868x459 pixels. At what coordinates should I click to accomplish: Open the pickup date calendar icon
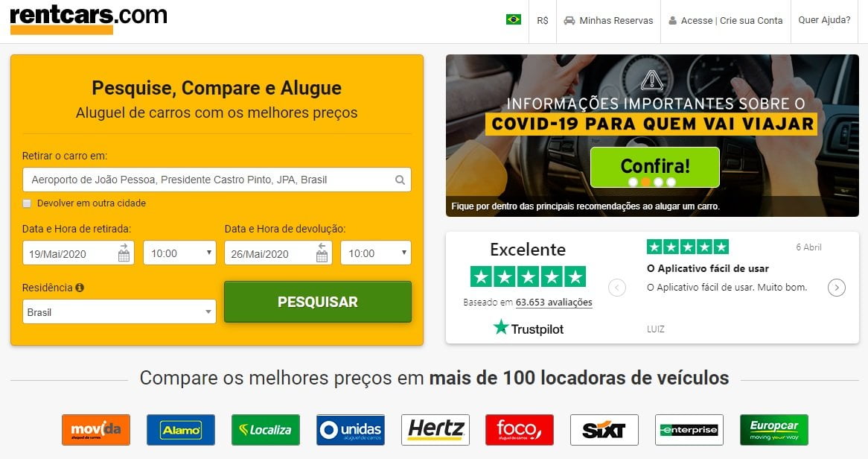coord(124,253)
